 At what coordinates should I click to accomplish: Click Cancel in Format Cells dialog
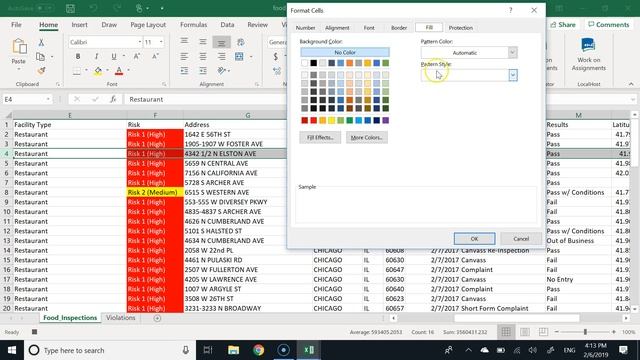point(521,239)
